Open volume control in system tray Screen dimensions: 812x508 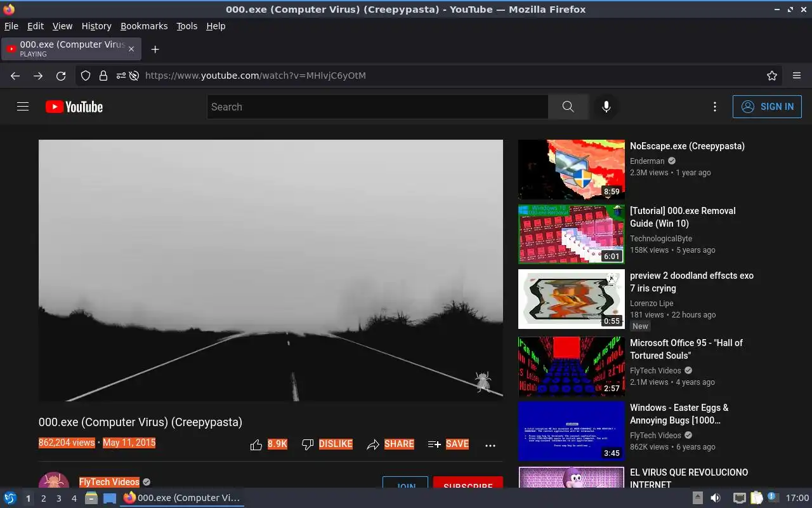tap(715, 498)
